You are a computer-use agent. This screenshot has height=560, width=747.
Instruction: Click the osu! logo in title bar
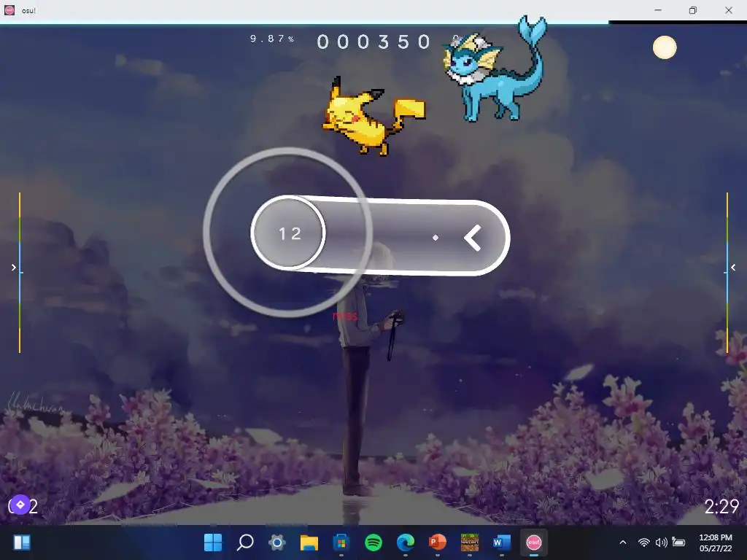(x=9, y=10)
